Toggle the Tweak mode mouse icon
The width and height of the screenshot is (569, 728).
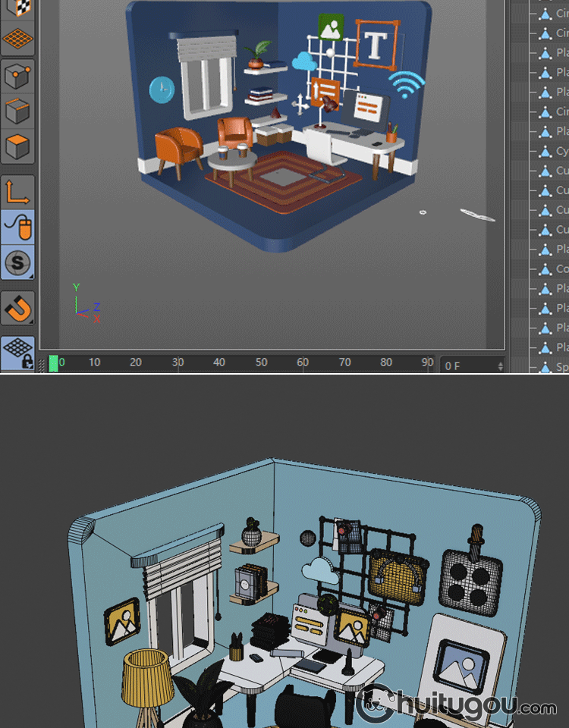point(17,227)
